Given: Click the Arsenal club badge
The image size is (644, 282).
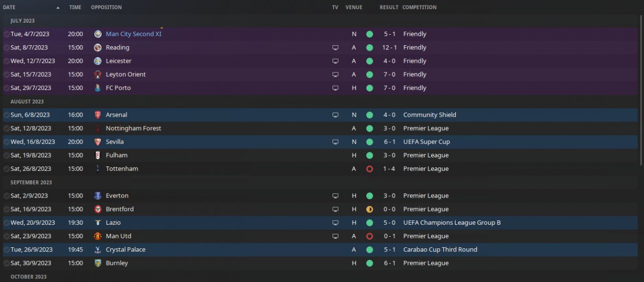Looking at the screenshot, I should [x=98, y=115].
